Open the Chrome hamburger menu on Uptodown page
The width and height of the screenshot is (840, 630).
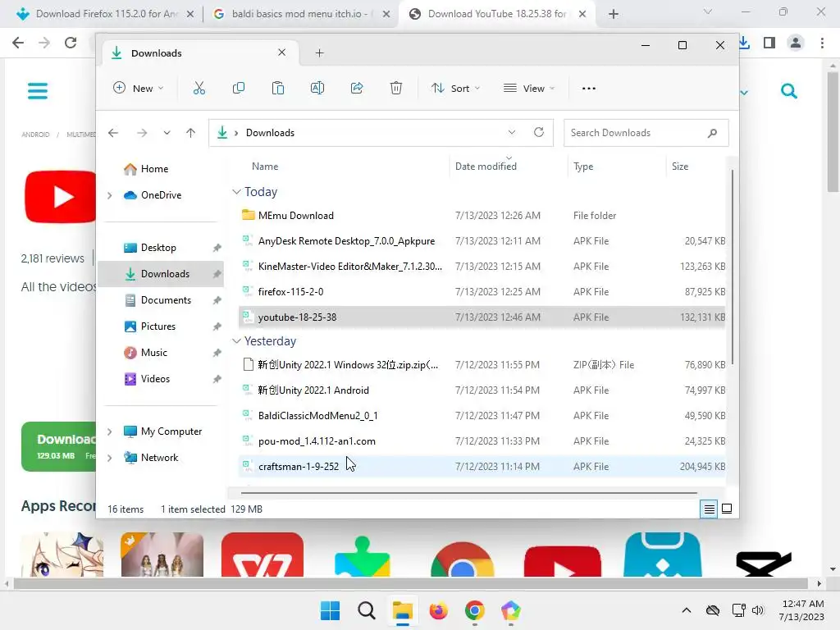click(38, 90)
